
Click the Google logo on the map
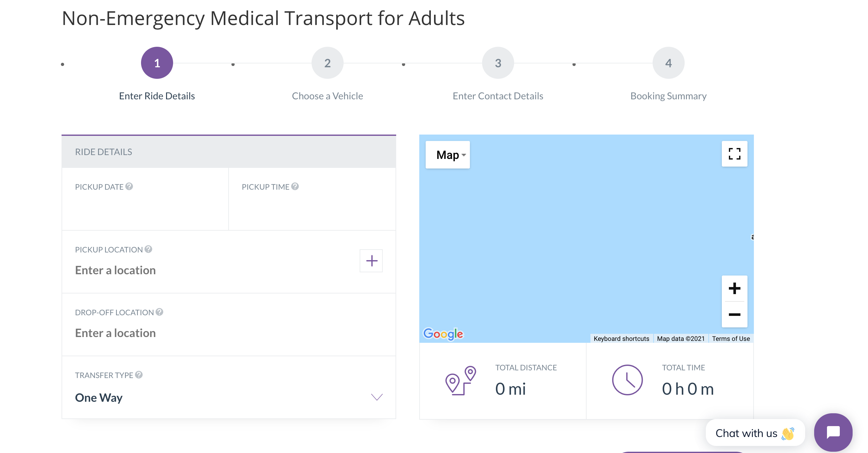443,334
